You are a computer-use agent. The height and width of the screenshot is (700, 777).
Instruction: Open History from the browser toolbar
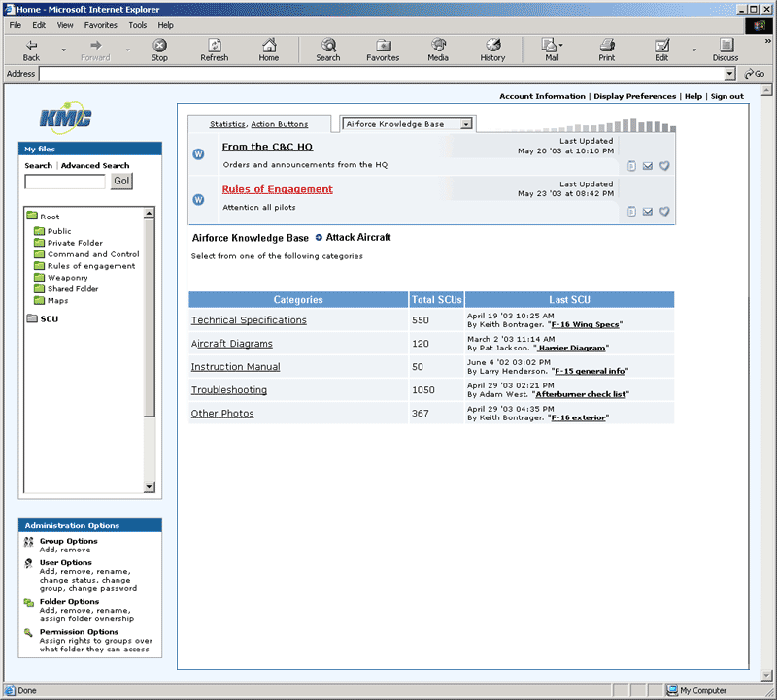click(x=492, y=50)
